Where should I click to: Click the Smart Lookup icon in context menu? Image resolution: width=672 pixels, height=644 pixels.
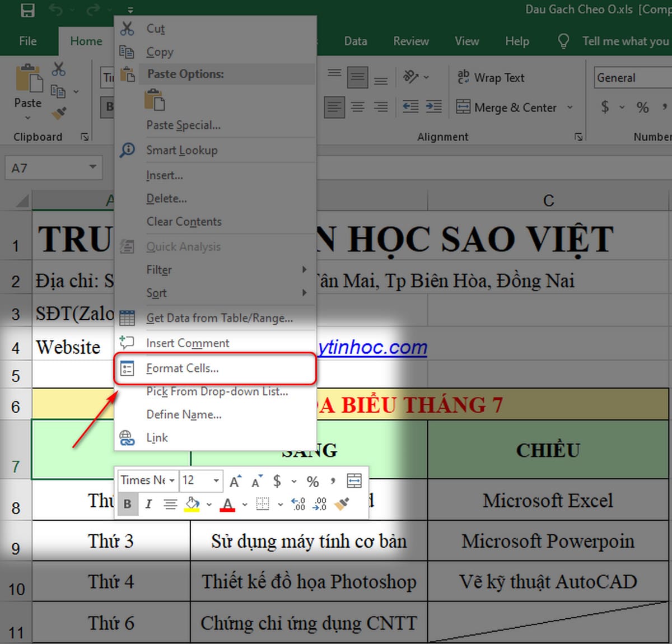[128, 150]
